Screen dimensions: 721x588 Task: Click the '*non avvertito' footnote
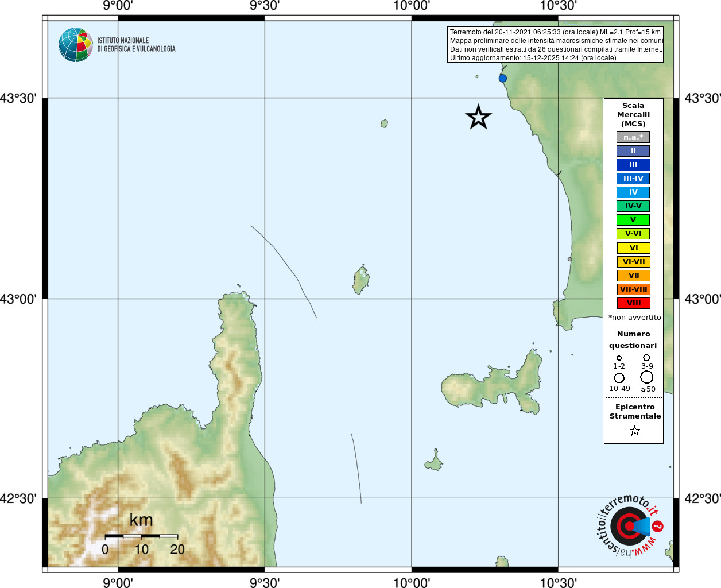click(x=634, y=318)
